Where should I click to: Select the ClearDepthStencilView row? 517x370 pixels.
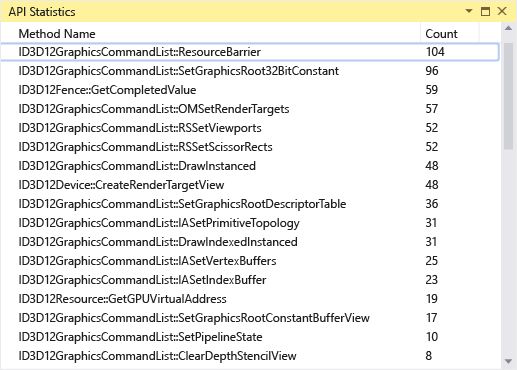(x=250, y=356)
